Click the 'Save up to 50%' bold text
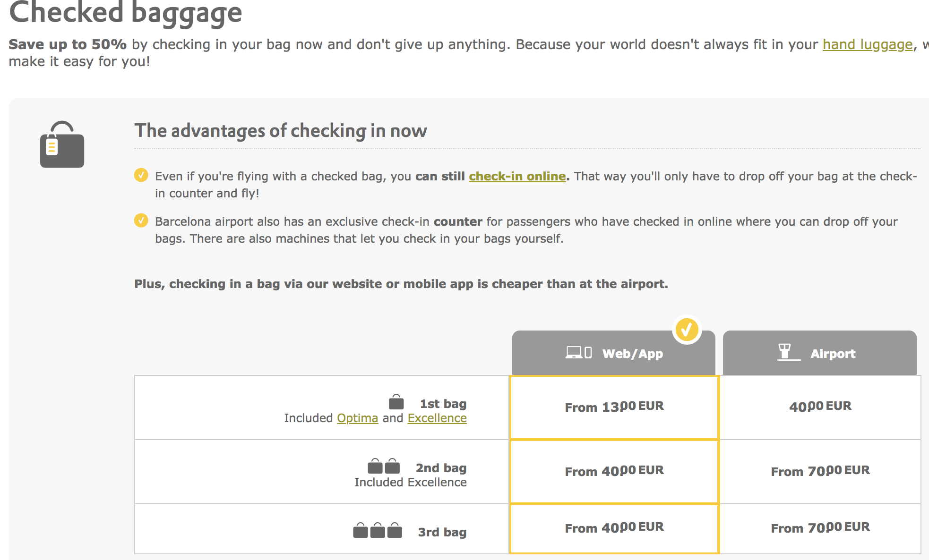The image size is (929, 560). coord(68,44)
